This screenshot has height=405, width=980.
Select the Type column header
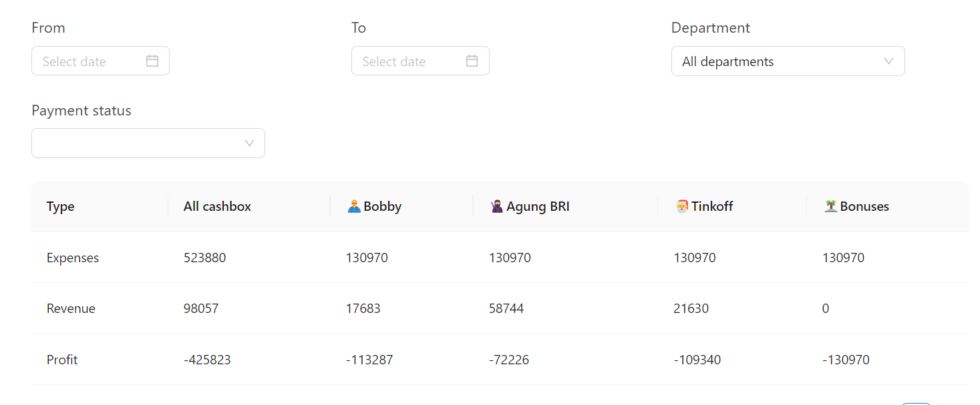61,207
